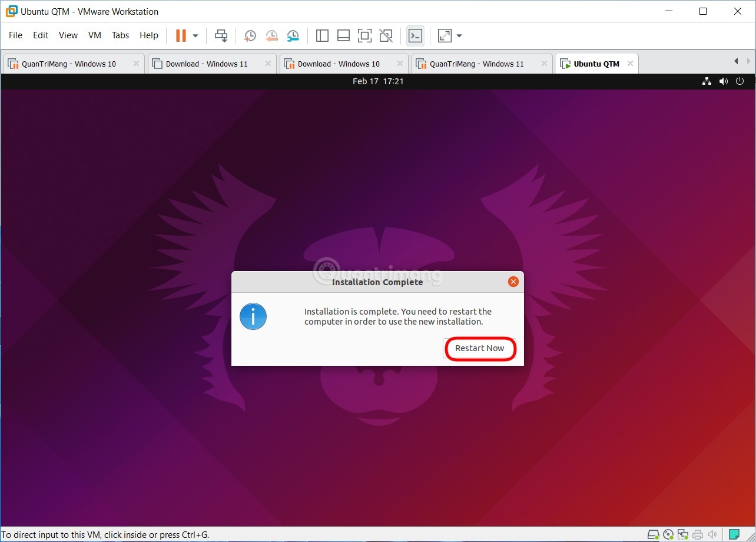Click the sound card status icon
The height and width of the screenshot is (542, 756).
click(712, 535)
